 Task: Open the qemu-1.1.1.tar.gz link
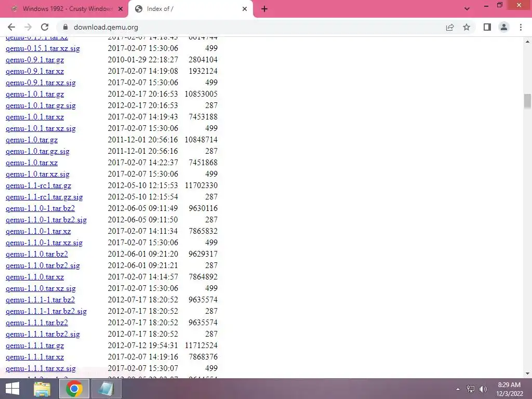click(x=35, y=345)
